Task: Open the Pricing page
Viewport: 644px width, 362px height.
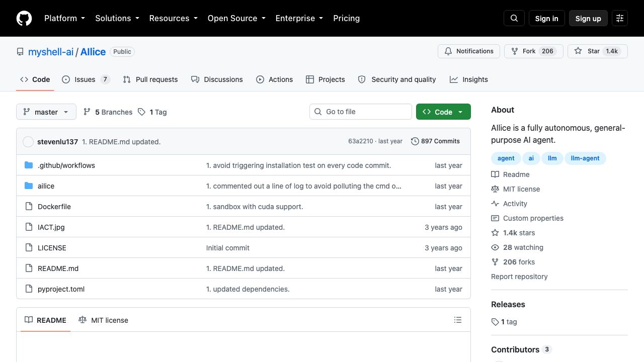Action: pos(347,18)
